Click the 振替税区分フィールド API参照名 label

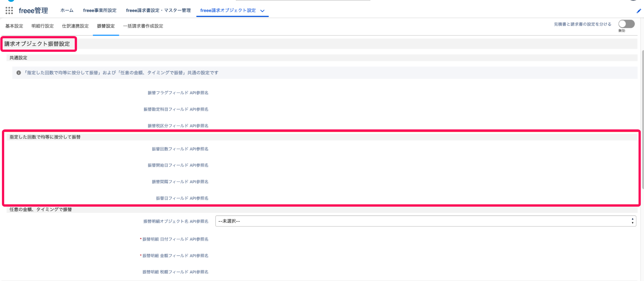tap(178, 126)
